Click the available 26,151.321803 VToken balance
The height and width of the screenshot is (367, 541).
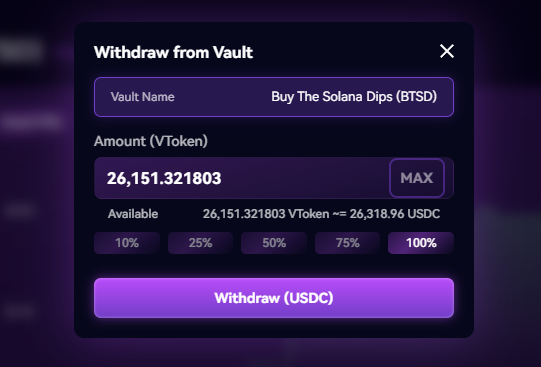point(266,214)
